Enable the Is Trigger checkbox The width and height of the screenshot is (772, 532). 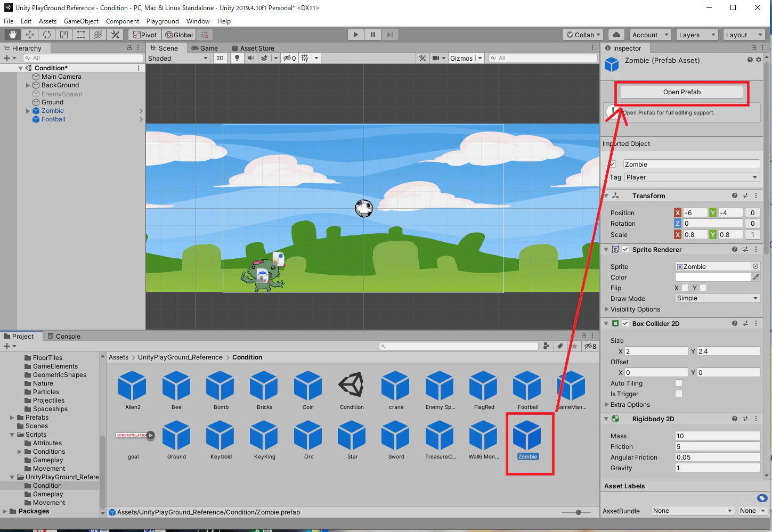tap(679, 394)
